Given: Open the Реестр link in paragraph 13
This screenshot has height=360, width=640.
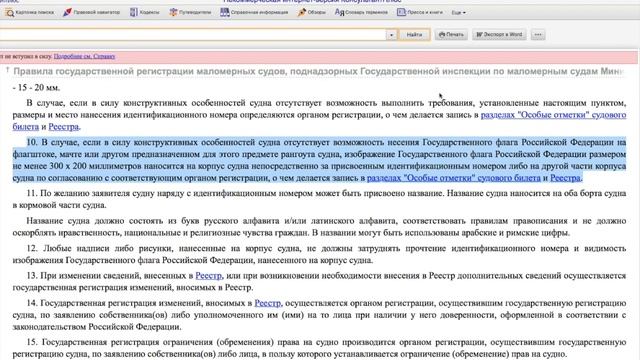Looking at the screenshot, I should tap(208, 276).
